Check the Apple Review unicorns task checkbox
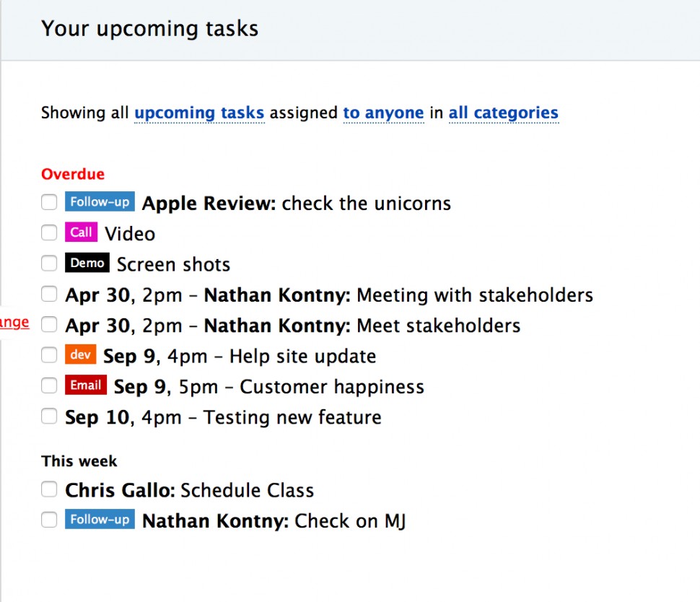700x602 pixels. click(x=49, y=203)
